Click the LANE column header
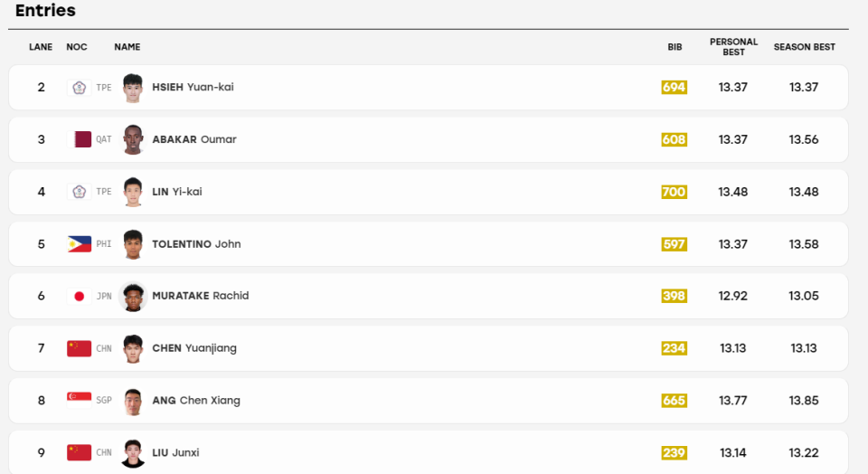Screen dimensions: 868x474 [x=41, y=47]
